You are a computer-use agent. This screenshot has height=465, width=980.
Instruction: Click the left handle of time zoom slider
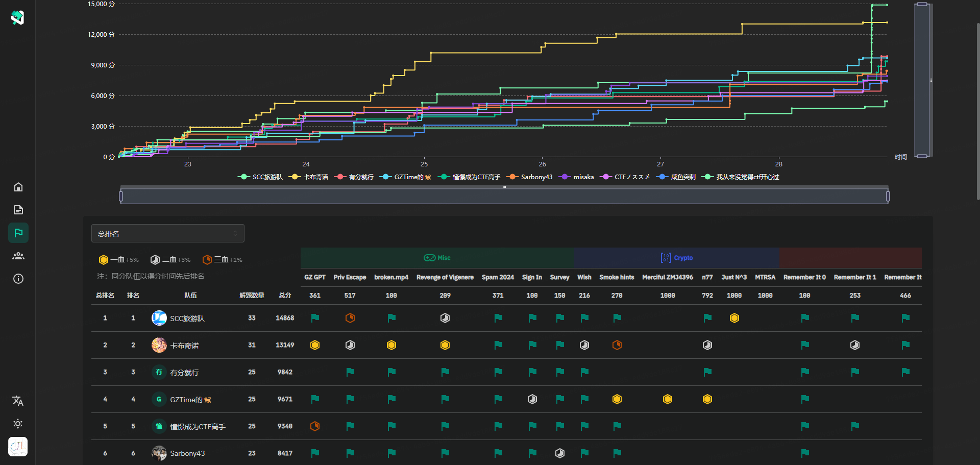(x=121, y=196)
